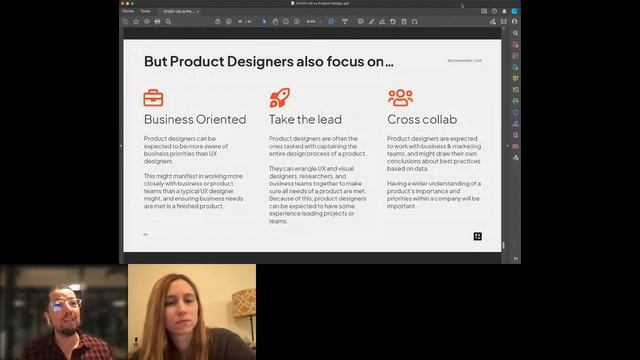Click the "But Product Designers also focus on…" title

pos(269,61)
